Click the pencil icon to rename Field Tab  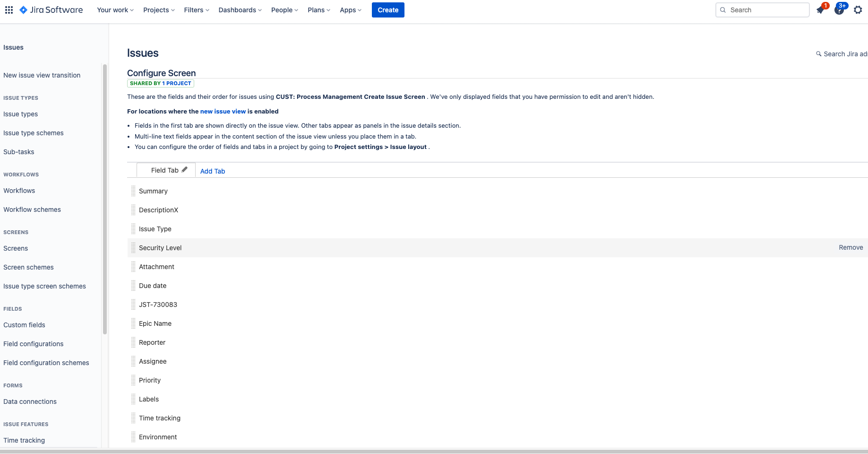pyautogui.click(x=185, y=170)
